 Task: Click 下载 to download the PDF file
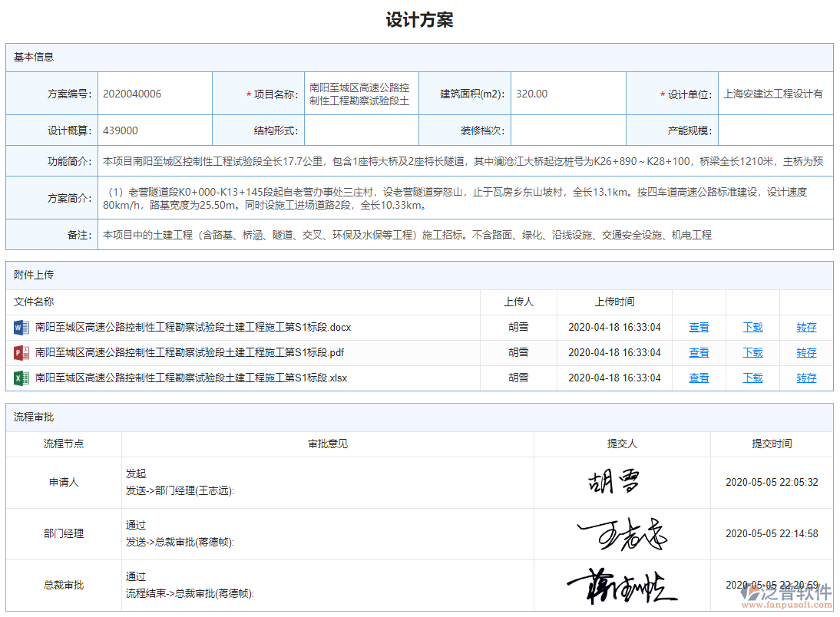point(752,352)
